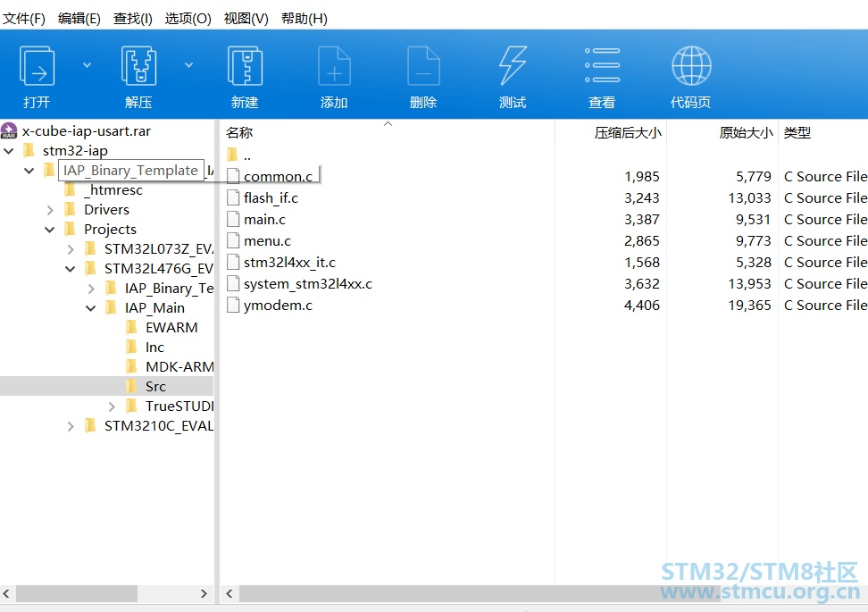Select the Src folder in tree
The height and width of the screenshot is (612, 868).
(x=155, y=387)
